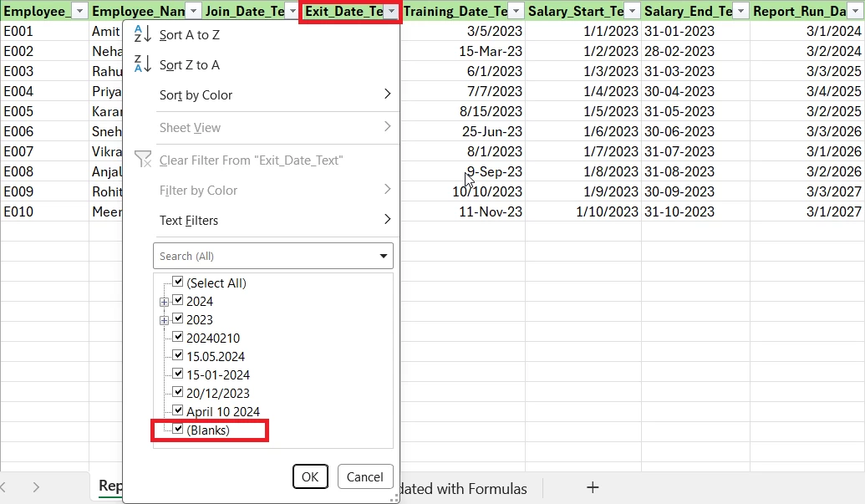Add a new sheet with plus icon
This screenshot has width=865, height=504.
(x=593, y=487)
